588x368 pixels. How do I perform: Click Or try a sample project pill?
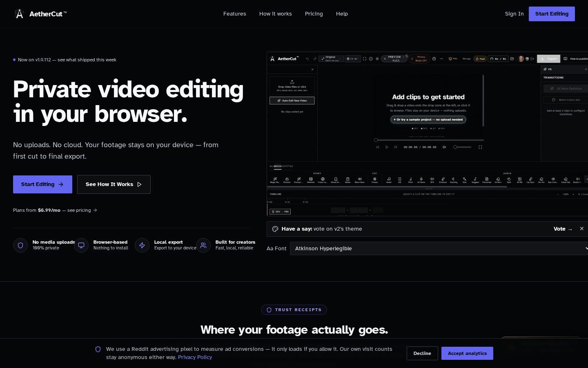(x=428, y=120)
